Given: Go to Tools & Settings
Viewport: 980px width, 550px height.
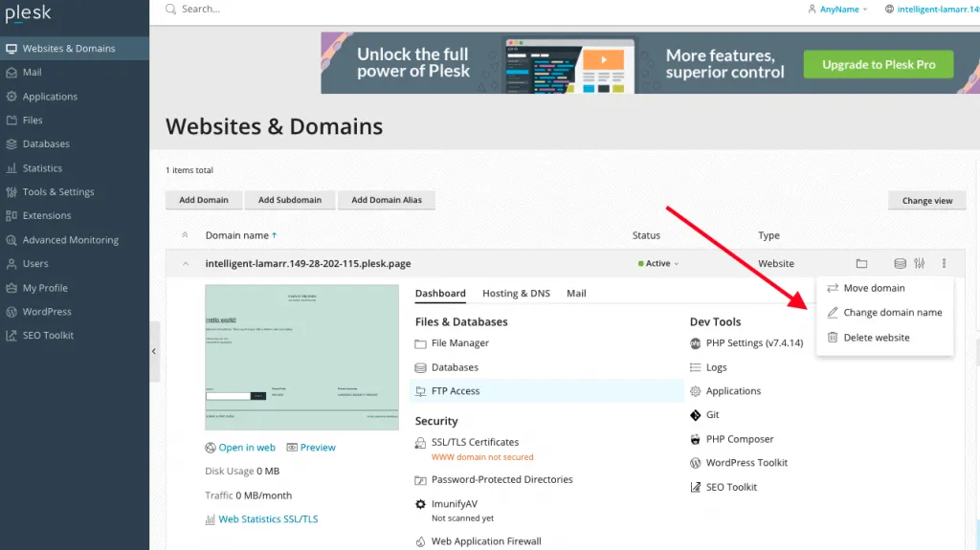Looking at the screenshot, I should [58, 192].
